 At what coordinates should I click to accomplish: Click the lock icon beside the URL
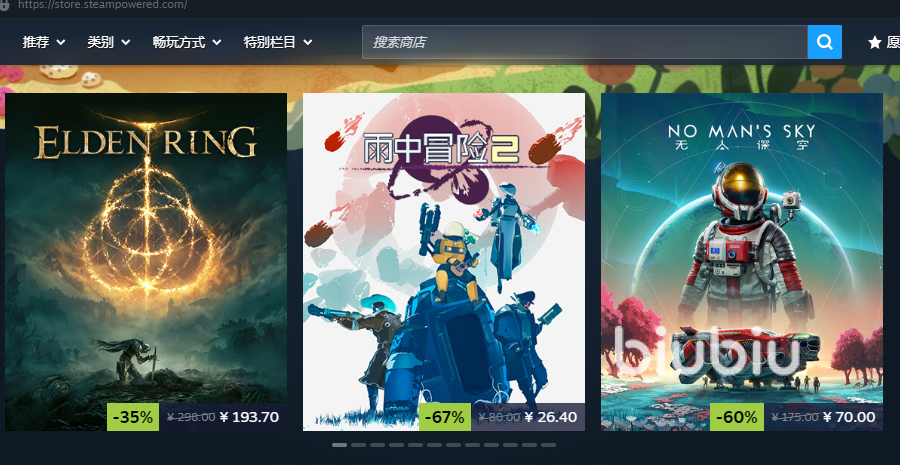[5, 5]
